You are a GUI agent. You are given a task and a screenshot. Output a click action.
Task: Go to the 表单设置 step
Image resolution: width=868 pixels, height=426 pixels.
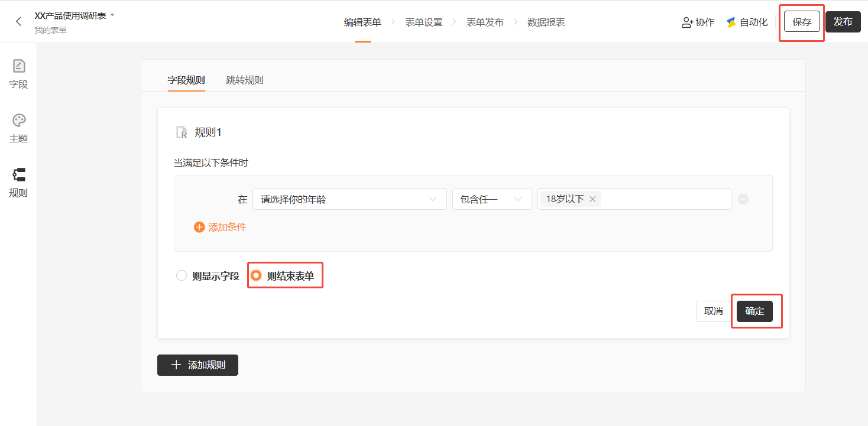[424, 22]
